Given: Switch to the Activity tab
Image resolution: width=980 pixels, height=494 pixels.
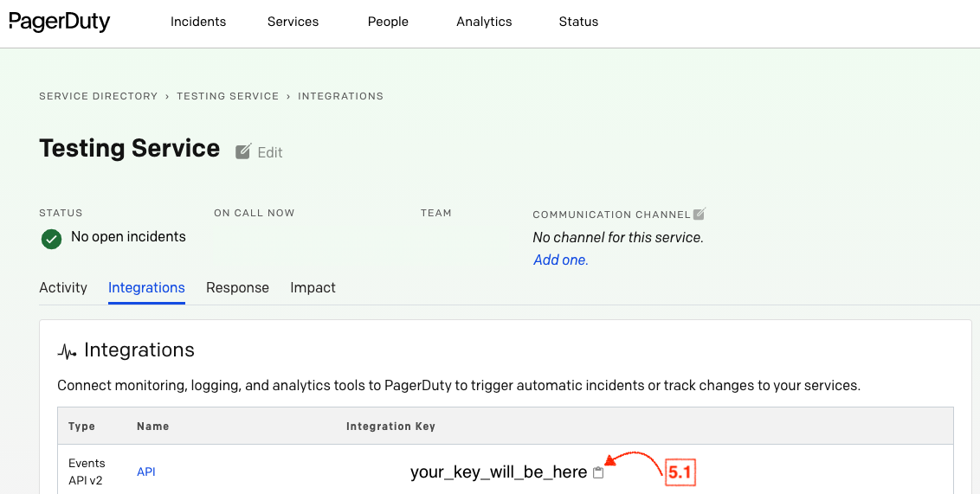Looking at the screenshot, I should coord(63,288).
